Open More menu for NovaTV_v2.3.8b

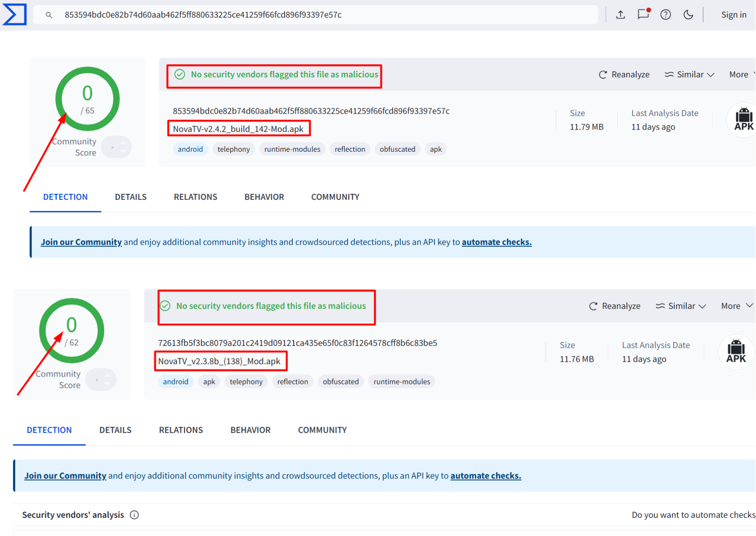[x=737, y=306]
